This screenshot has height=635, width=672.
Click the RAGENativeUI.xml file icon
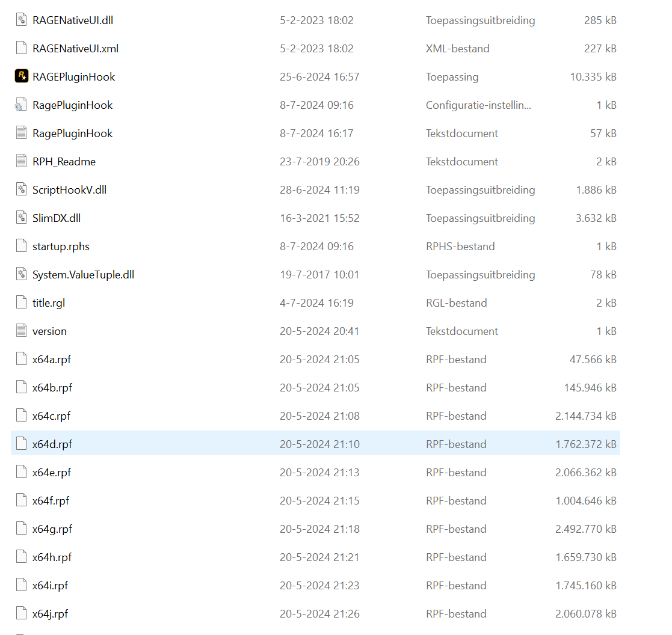pyautogui.click(x=22, y=48)
